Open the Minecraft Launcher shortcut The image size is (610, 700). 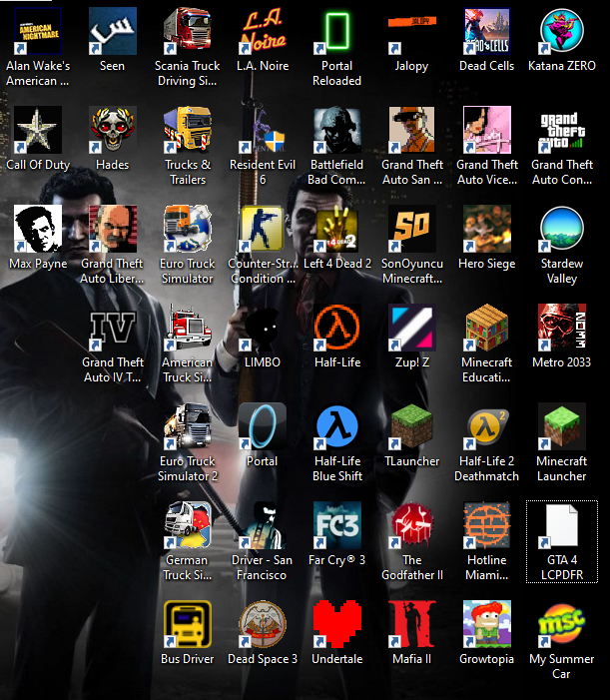click(562, 426)
